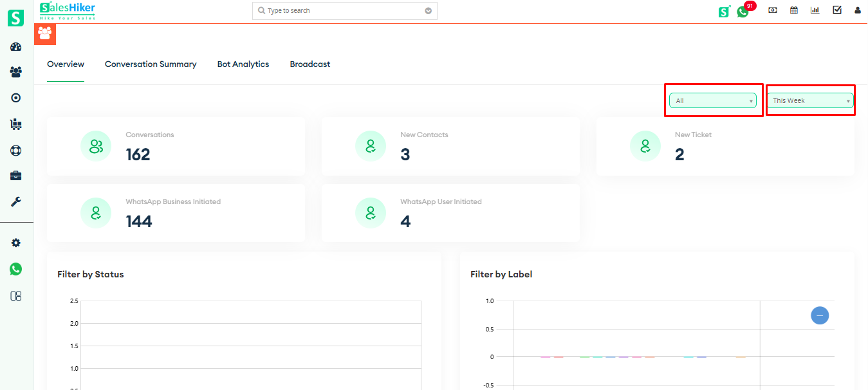The image size is (868, 390).
Task: Open the Broadcast tab
Action: click(x=309, y=64)
